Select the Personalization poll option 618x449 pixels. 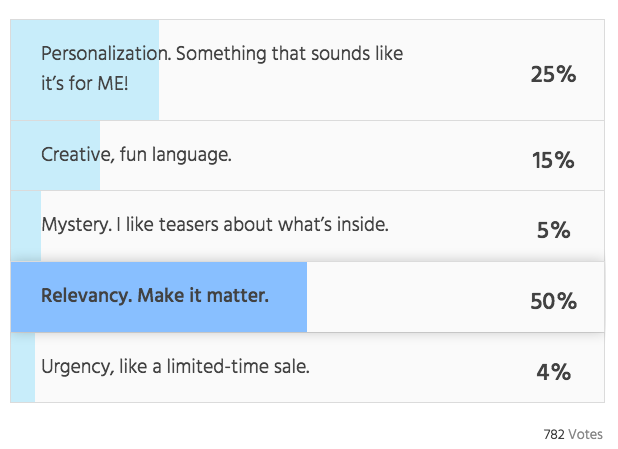pyautogui.click(x=307, y=70)
